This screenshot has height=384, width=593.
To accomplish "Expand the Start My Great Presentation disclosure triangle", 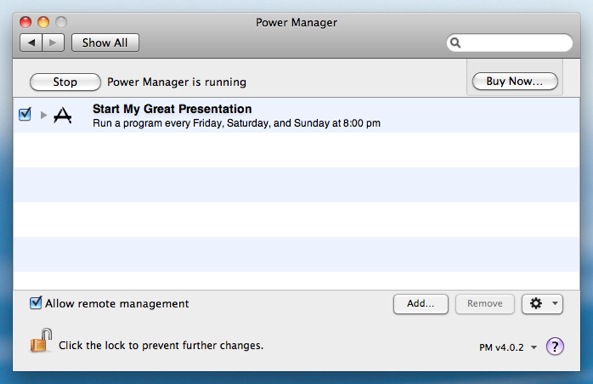I will click(43, 115).
